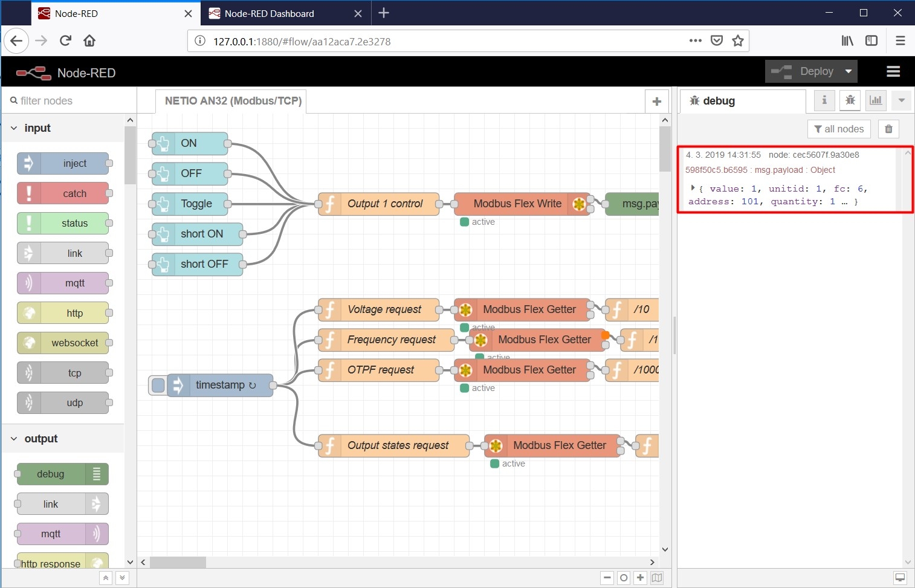The height and width of the screenshot is (588, 915).
Task: Select the Output states request node
Action: [394, 445]
